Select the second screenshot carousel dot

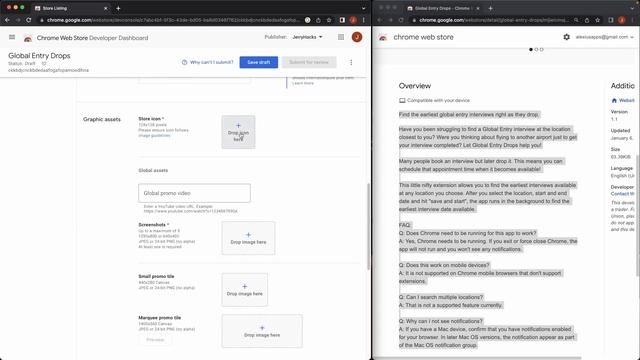536,49
